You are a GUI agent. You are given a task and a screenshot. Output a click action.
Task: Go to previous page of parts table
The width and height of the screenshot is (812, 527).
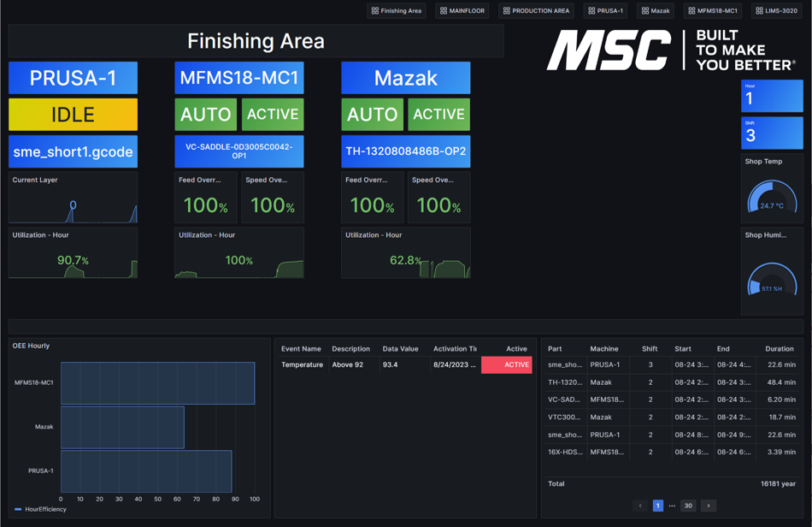tap(640, 506)
